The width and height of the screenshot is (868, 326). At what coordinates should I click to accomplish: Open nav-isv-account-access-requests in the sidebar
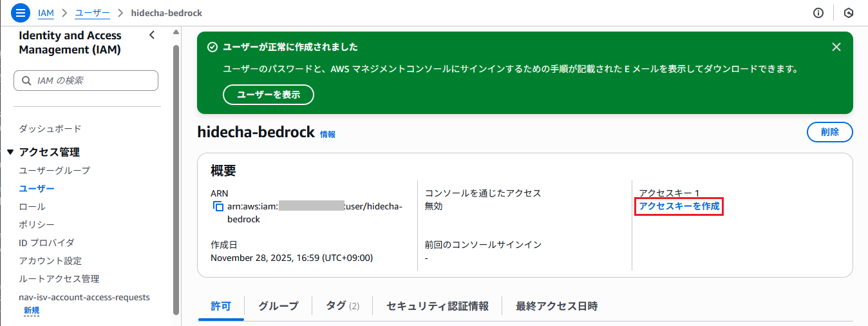tap(84, 297)
